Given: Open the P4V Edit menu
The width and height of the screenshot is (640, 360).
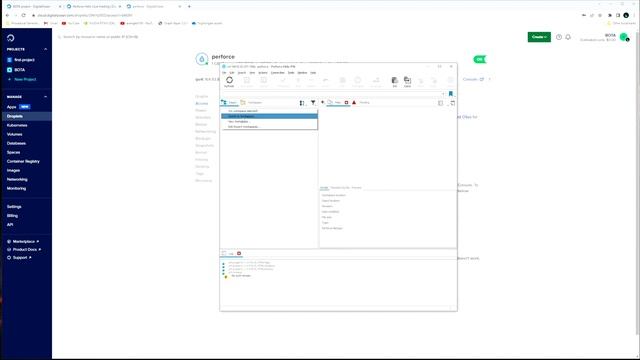Looking at the screenshot, I should tap(232, 73).
